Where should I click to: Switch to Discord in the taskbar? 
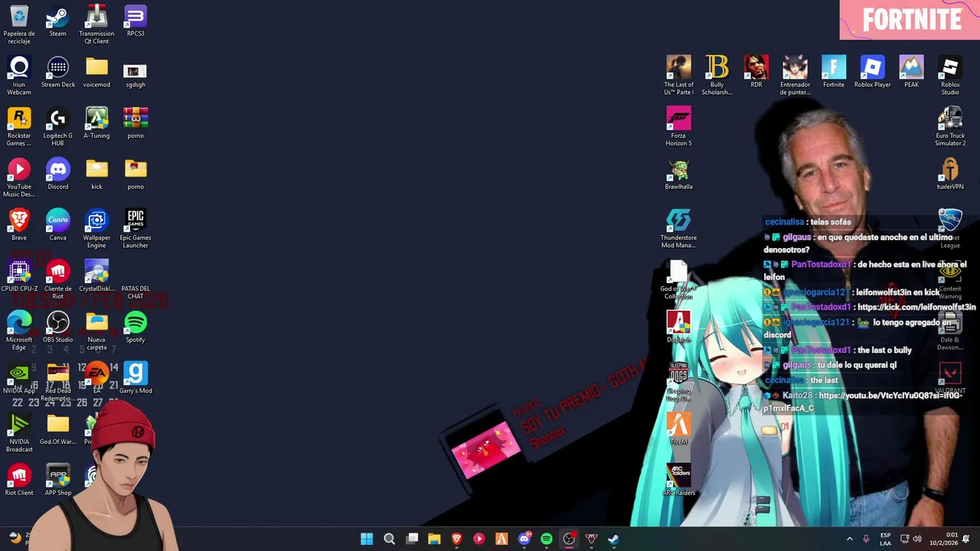pyautogui.click(x=524, y=539)
